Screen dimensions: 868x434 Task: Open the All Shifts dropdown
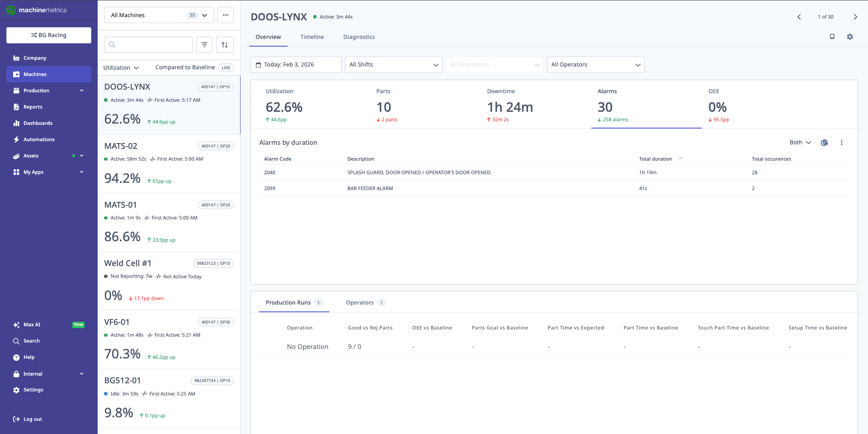[393, 65]
